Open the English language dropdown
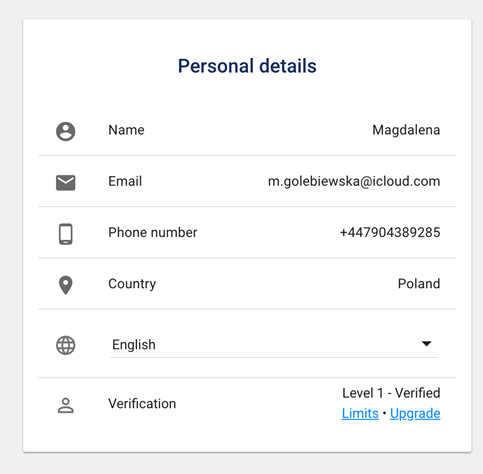The width and height of the screenshot is (483, 474). (274, 345)
